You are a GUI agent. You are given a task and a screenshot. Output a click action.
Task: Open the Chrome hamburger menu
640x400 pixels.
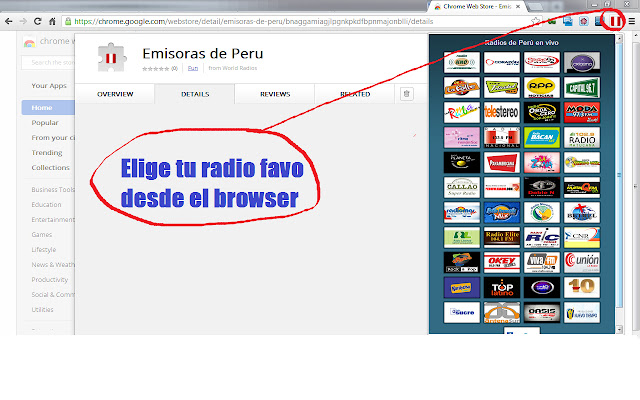(x=631, y=21)
